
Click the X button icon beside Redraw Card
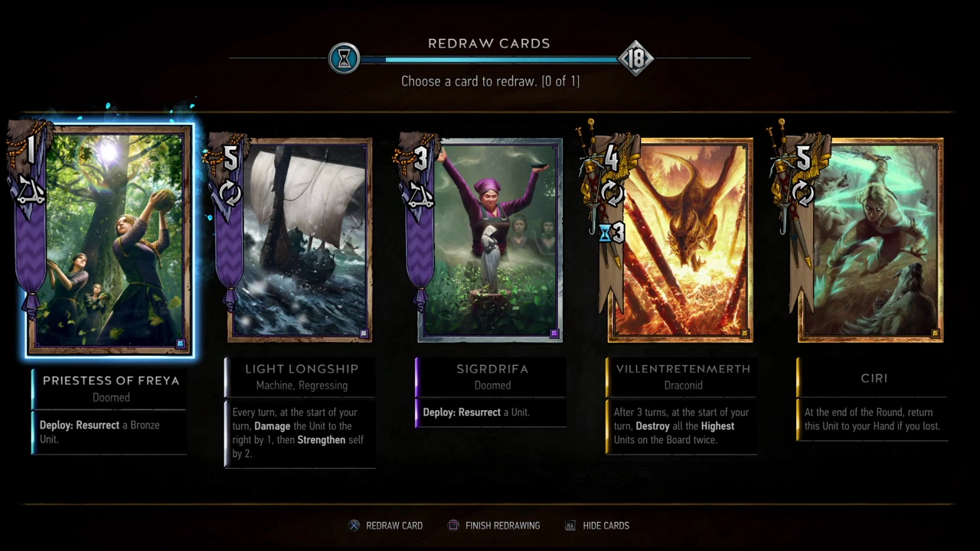[x=354, y=526]
